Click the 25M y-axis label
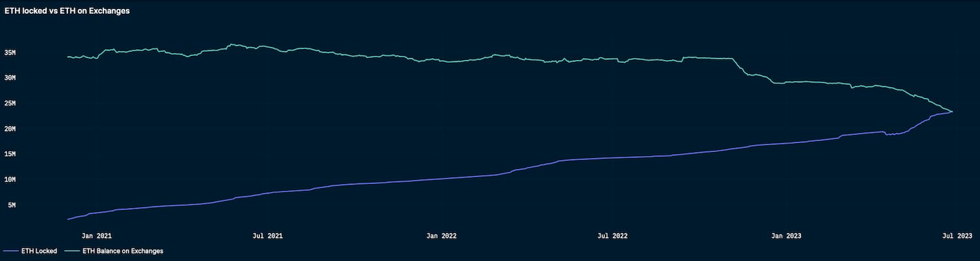This screenshot has width=980, height=261. (x=10, y=104)
